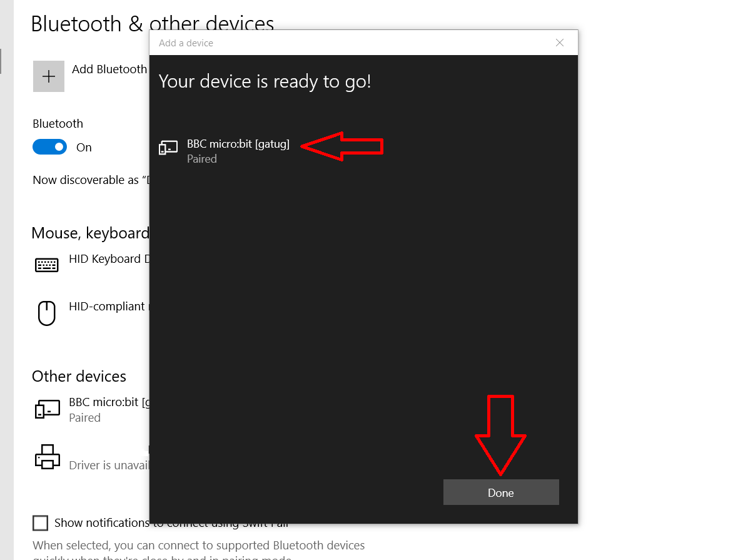
Task: Enable Show notifications Swift Pair checkbox
Action: 40,522
